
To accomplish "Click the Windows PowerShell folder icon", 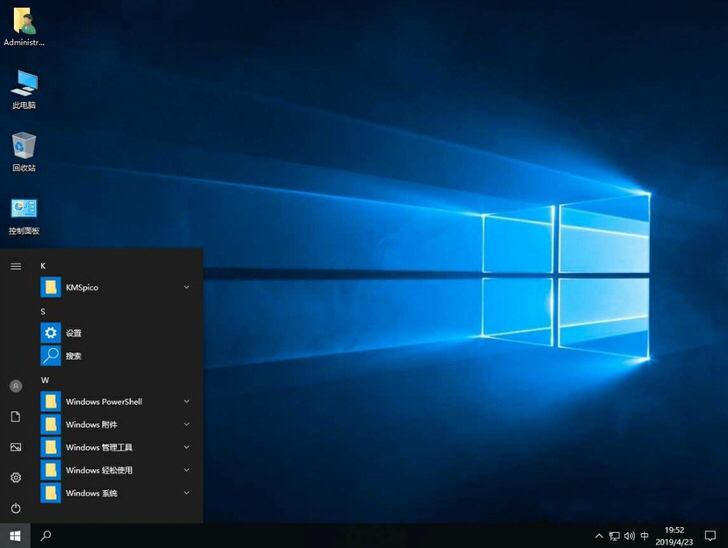I will point(51,401).
